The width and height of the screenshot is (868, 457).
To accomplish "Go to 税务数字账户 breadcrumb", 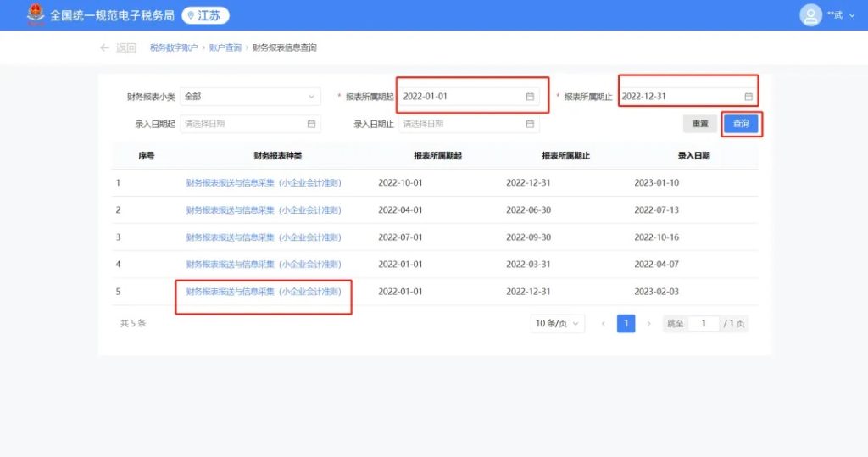I will [174, 48].
